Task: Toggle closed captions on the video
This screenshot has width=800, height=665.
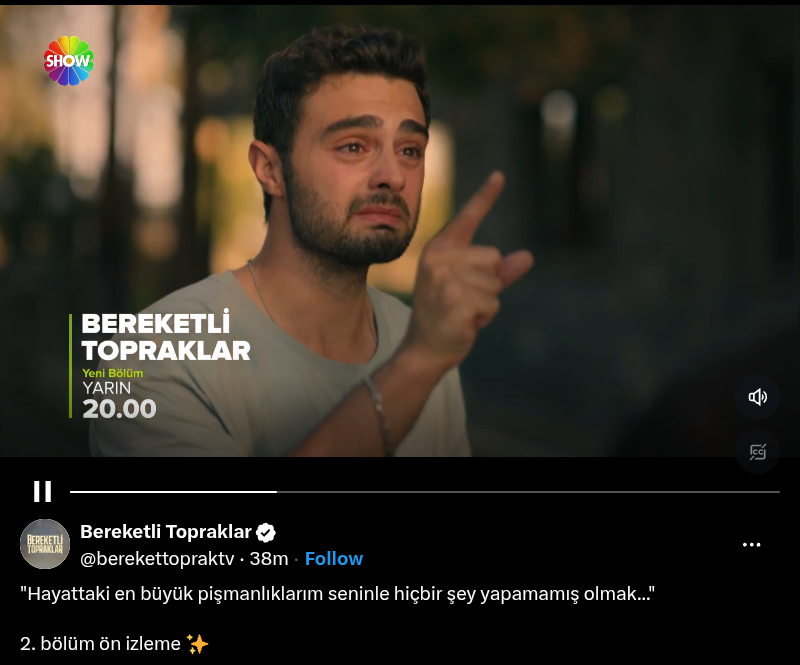Action: pyautogui.click(x=757, y=452)
